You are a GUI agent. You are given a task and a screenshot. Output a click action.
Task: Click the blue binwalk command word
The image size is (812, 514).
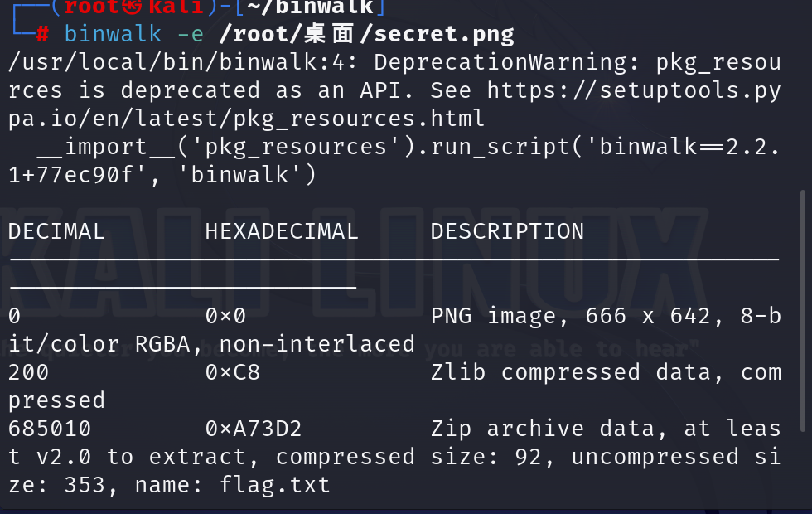pos(113,35)
